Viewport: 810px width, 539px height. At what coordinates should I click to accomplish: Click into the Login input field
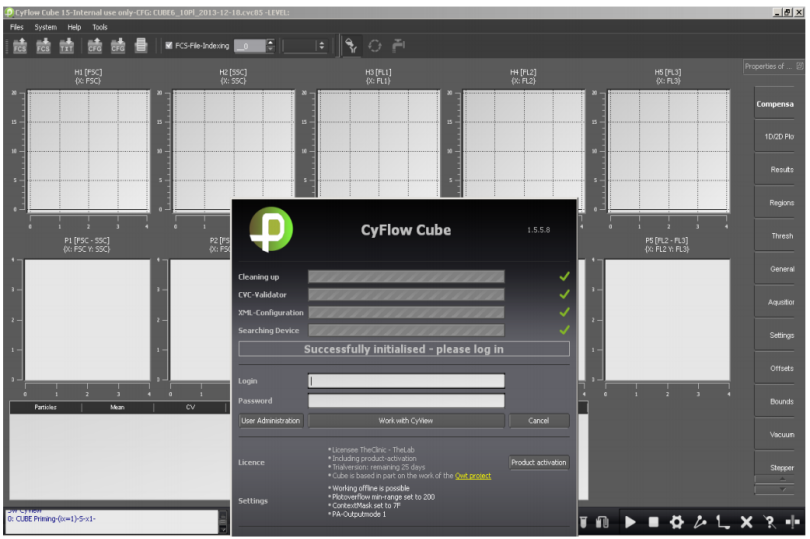pyautogui.click(x=406, y=381)
